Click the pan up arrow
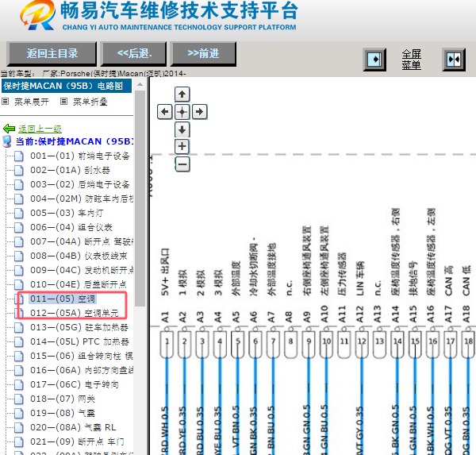Viewport: 476px width, 455px height. pos(182,94)
